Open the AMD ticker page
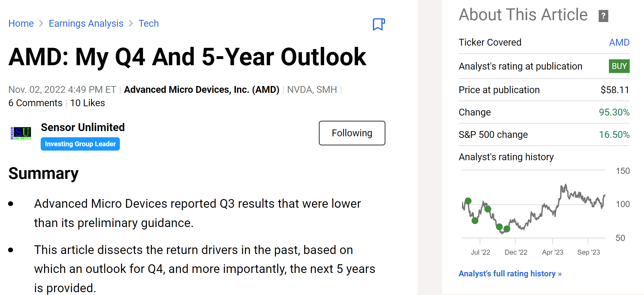Image resolution: width=644 pixels, height=295 pixels. (x=619, y=42)
